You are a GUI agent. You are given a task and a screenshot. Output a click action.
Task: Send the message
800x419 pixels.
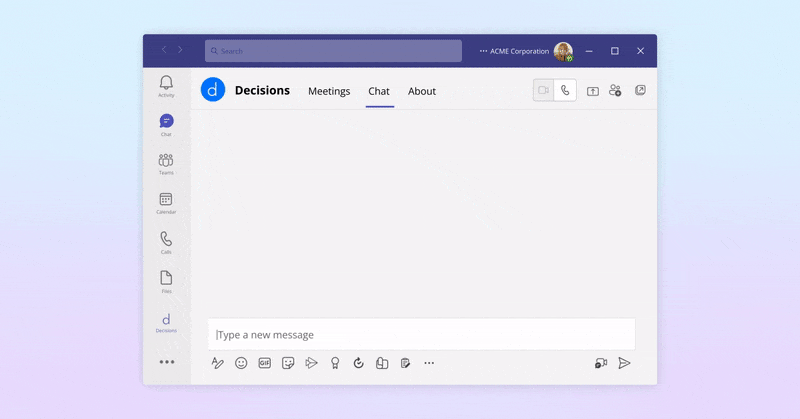click(624, 363)
